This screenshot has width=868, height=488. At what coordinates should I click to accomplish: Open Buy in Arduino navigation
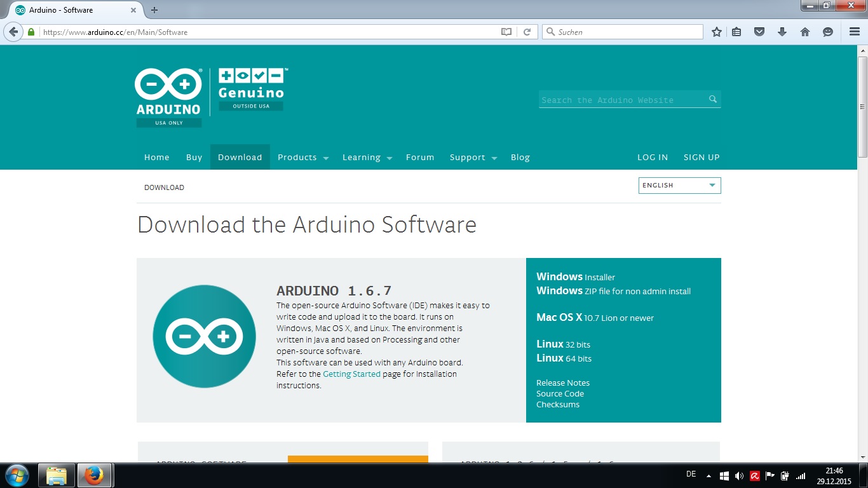194,157
